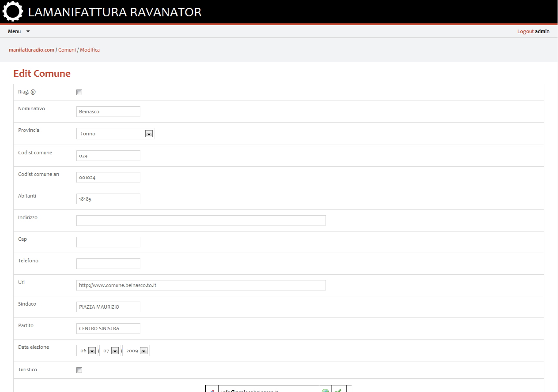This screenshot has width=558, height=392.
Task: Click the pencil edit icon beside the email
Action: (x=212, y=390)
